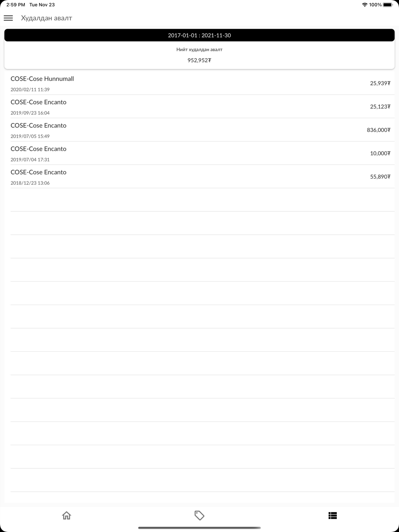Tap the 952,952₮ total amount

click(199, 60)
